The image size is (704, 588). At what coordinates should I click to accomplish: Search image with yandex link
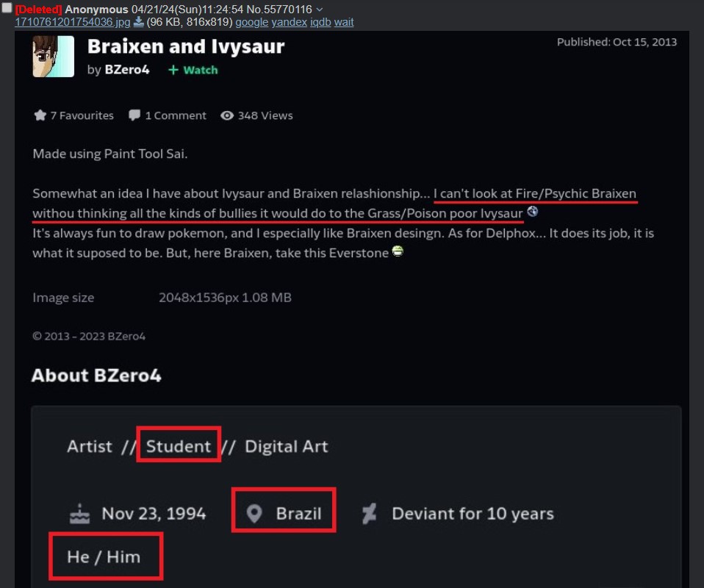click(x=289, y=22)
